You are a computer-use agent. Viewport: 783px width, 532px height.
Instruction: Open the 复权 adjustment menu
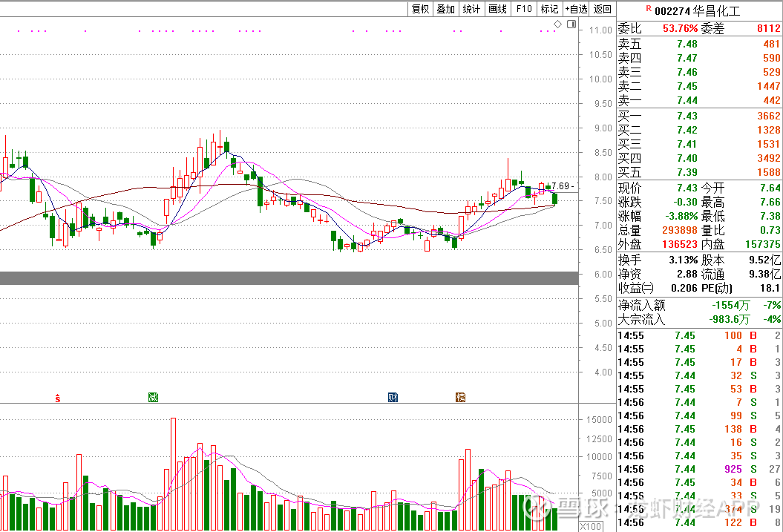[x=420, y=9]
